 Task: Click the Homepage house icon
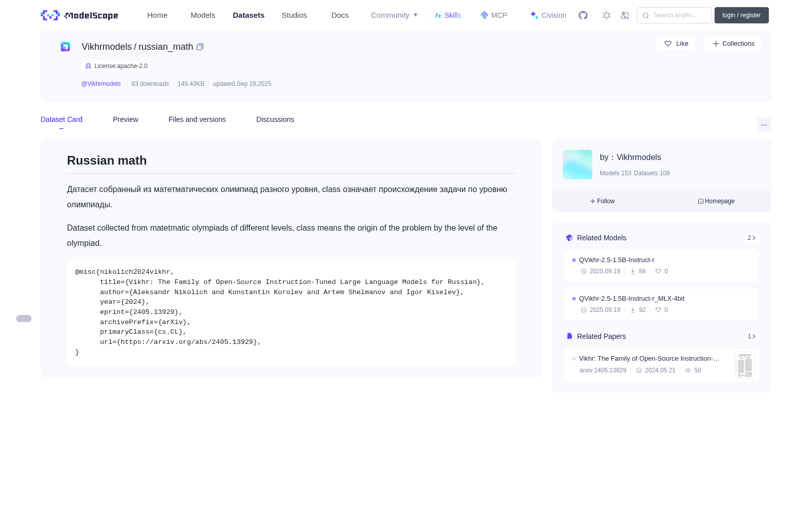[701, 201]
